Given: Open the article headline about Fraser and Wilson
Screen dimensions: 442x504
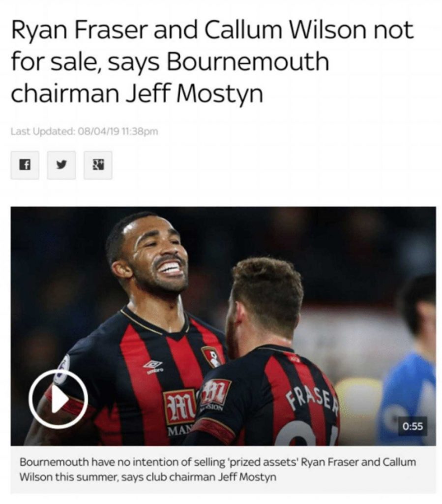Looking at the screenshot, I should tap(212, 62).
